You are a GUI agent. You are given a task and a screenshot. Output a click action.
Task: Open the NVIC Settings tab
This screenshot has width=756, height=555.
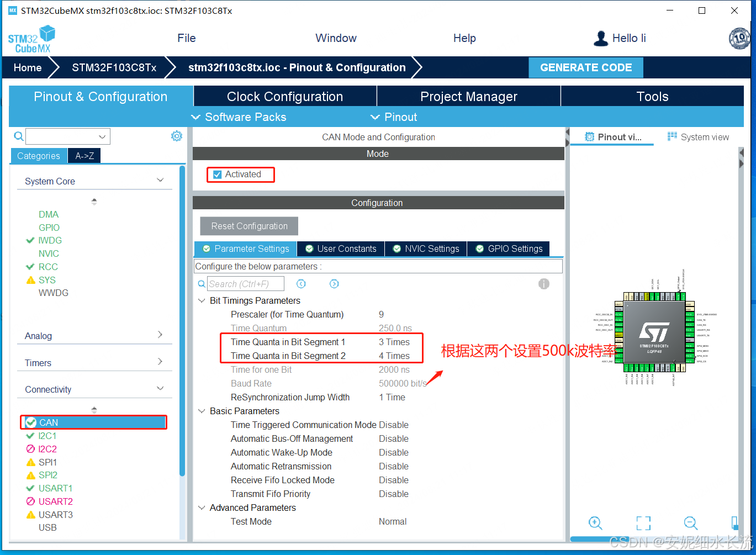tap(425, 249)
